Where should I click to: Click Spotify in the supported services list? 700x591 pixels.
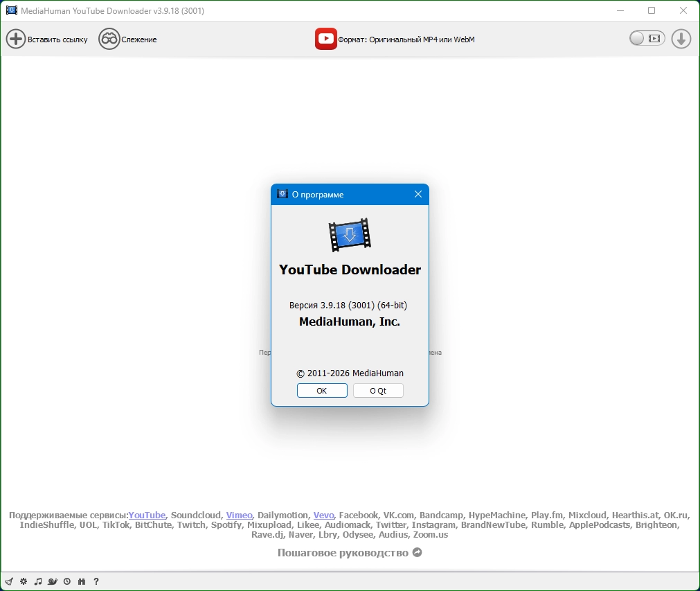(226, 525)
